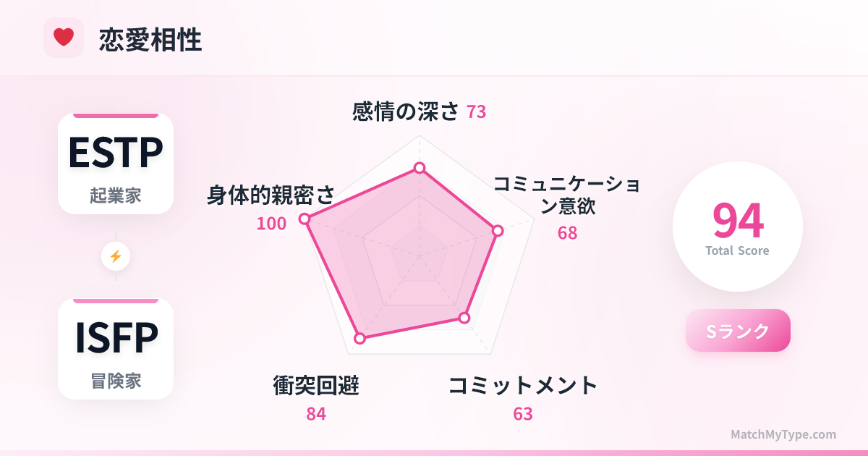Click the 94 Total Score circle
Image resolution: width=868 pixels, height=456 pixels.
click(x=738, y=227)
